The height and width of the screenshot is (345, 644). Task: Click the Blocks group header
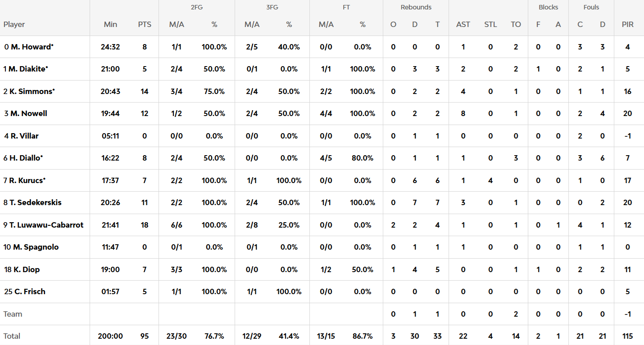click(x=548, y=7)
